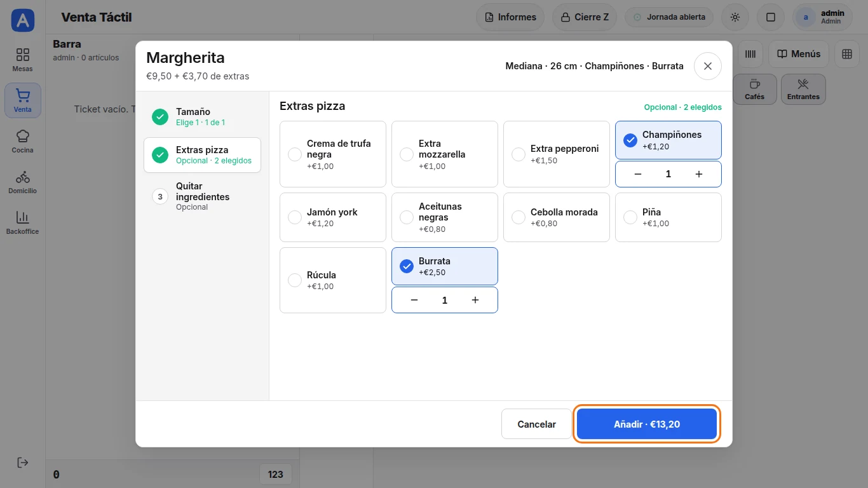Select Cebolla morada extra
868x488 pixels.
pyautogui.click(x=557, y=217)
